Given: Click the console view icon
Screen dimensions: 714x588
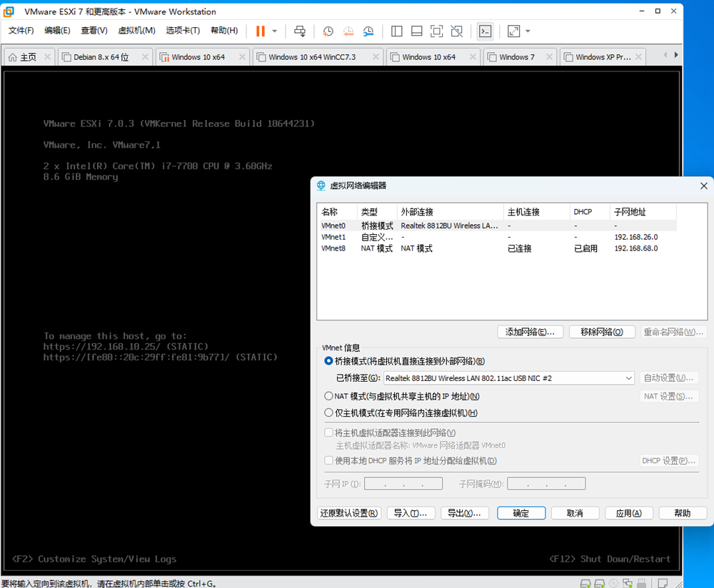Looking at the screenshot, I should [485, 31].
